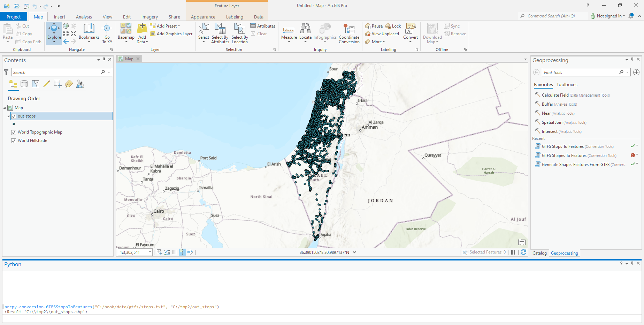The image size is (644, 325).
Task: Open recent GTFS Stops To Features tool
Action: click(x=562, y=146)
